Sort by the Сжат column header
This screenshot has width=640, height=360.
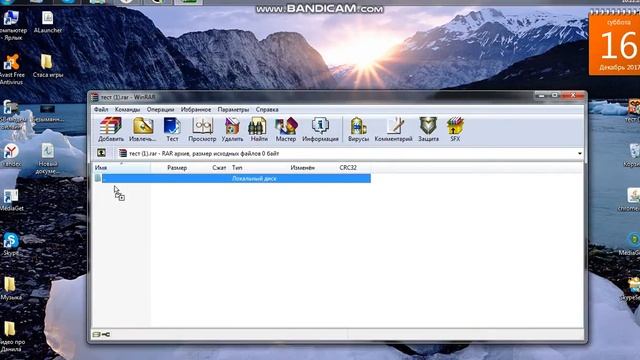coord(219,168)
